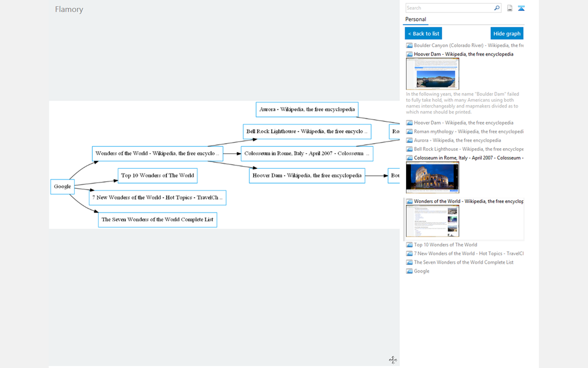Screen dimensions: 588x368
Task: Click the Flamory title text
Action: [69, 9]
